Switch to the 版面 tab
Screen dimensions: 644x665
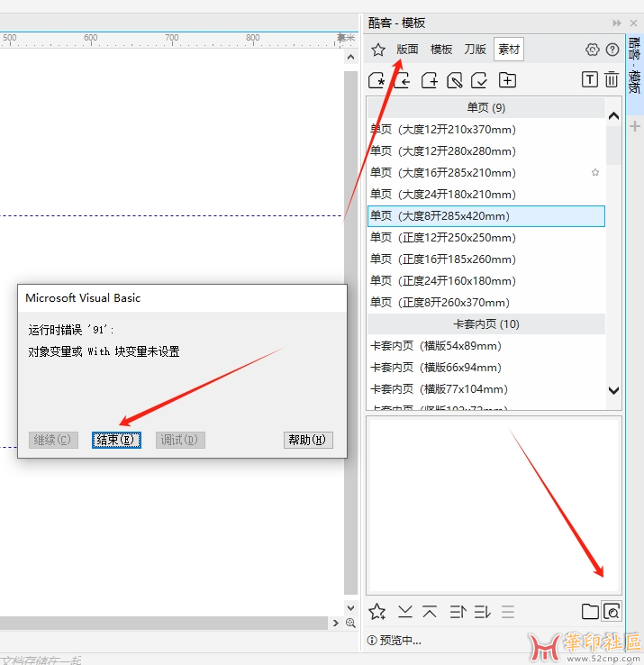coord(407,50)
